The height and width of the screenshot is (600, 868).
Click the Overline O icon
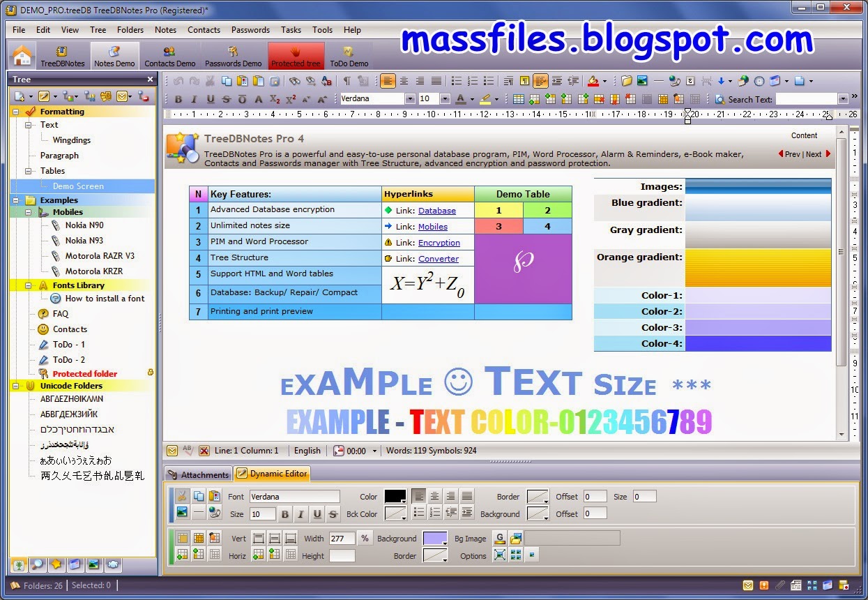pos(242,99)
